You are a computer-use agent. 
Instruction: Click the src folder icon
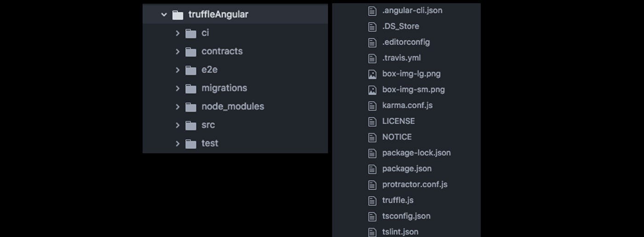pos(191,125)
